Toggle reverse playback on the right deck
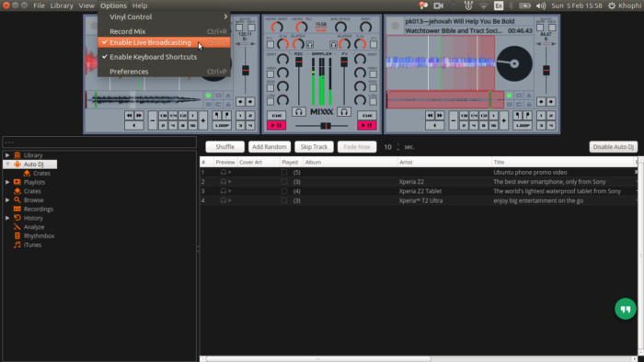Image resolution: width=644 pixels, height=362 pixels. (434, 126)
